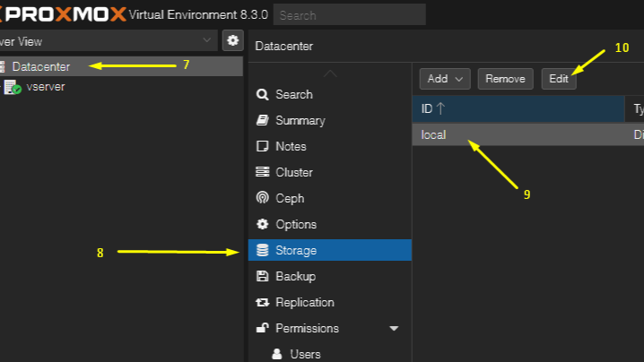
Task: Focus the top Search input field
Action: [x=350, y=15]
